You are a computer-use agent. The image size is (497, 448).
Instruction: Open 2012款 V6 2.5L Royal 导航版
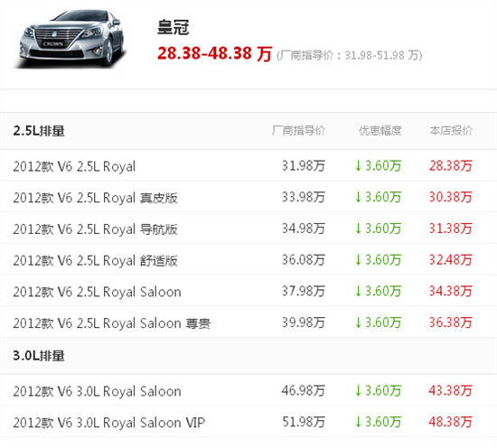[95, 229]
